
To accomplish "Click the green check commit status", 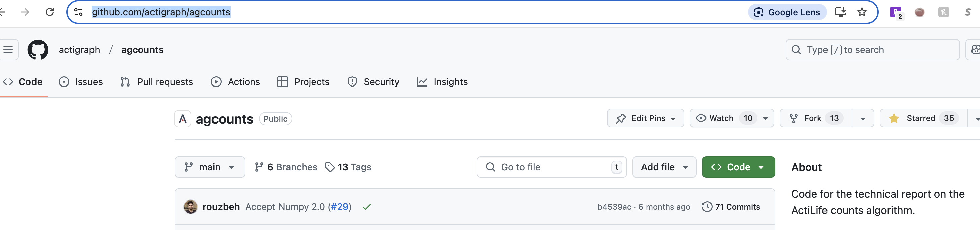I will click(x=366, y=207).
